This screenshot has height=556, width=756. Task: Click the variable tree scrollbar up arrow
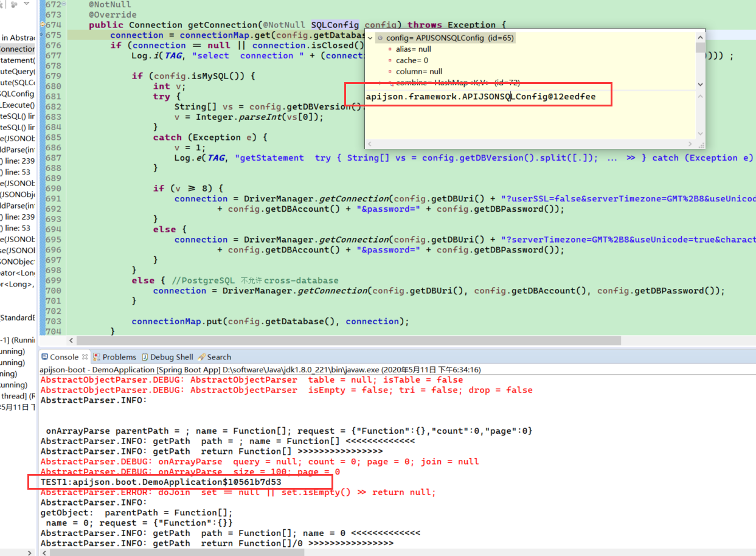(700, 36)
